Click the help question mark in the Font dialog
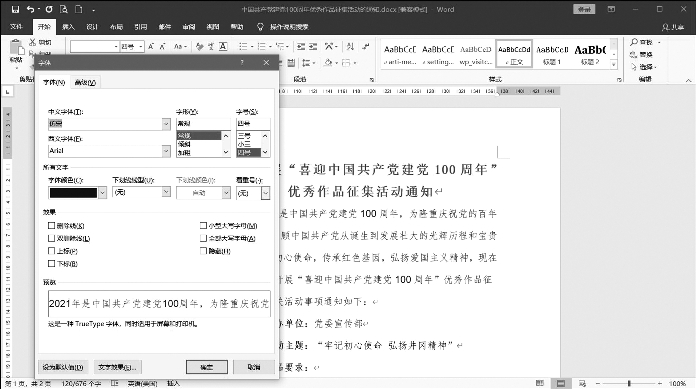 242,63
